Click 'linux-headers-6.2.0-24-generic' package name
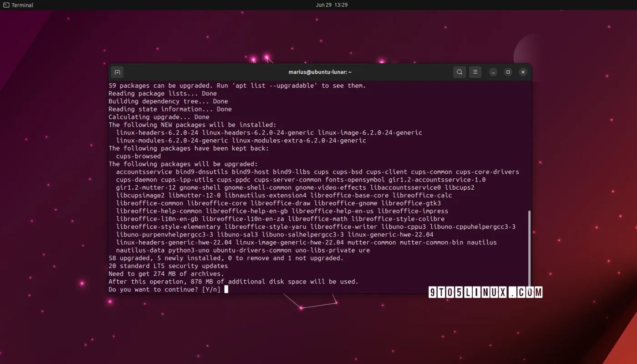The image size is (637, 364). pyautogui.click(x=258, y=133)
